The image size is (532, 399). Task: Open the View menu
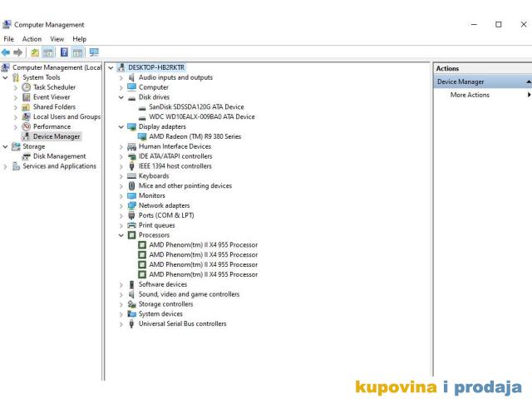(x=57, y=39)
